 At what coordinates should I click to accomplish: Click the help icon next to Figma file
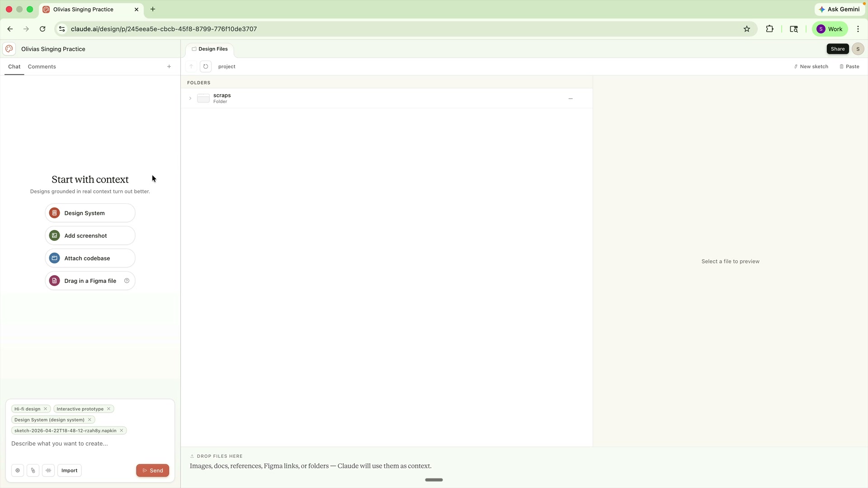[127, 281]
